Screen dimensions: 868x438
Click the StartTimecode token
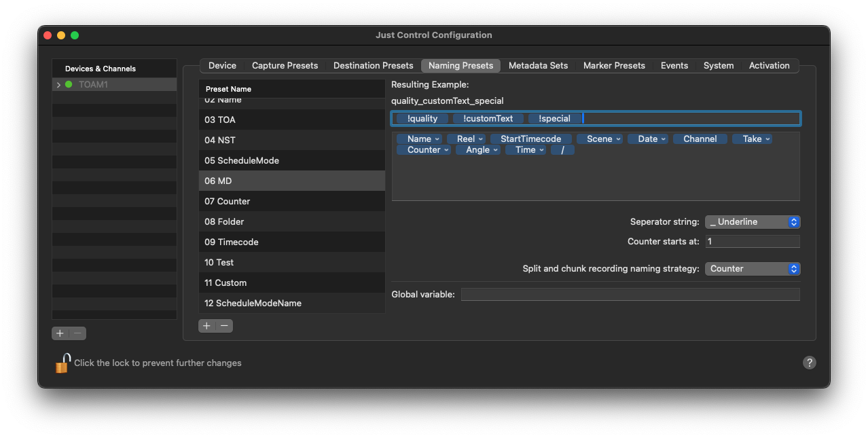(x=531, y=139)
